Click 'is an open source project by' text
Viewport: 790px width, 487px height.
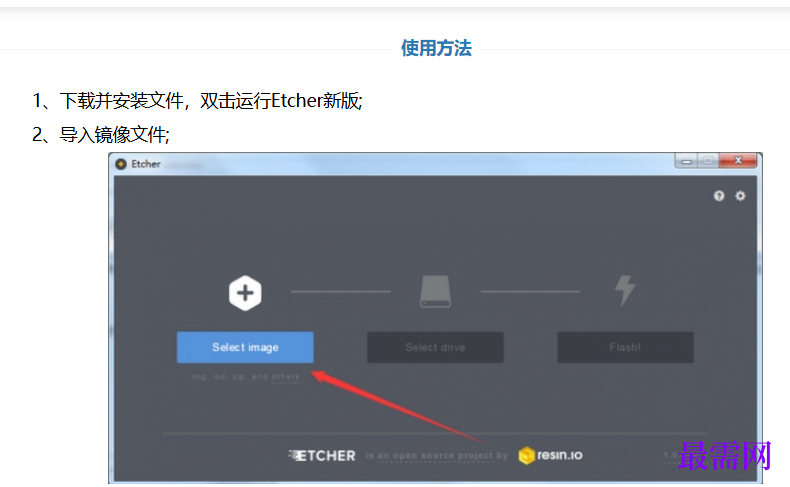pyautogui.click(x=436, y=456)
